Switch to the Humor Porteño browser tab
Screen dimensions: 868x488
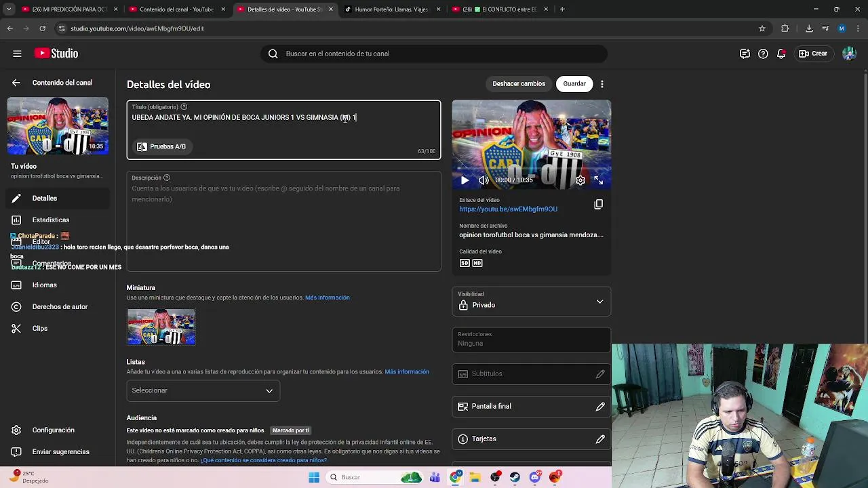(391, 9)
